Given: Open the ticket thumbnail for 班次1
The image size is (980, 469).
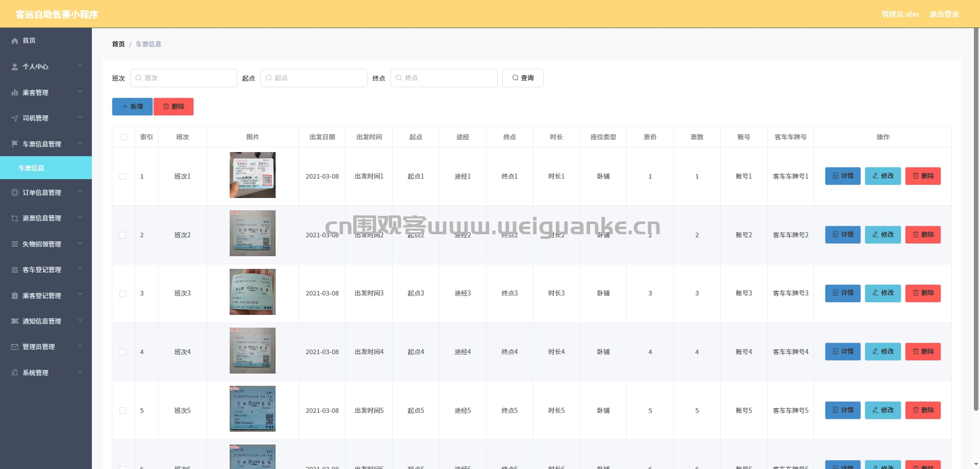Looking at the screenshot, I should (x=253, y=175).
